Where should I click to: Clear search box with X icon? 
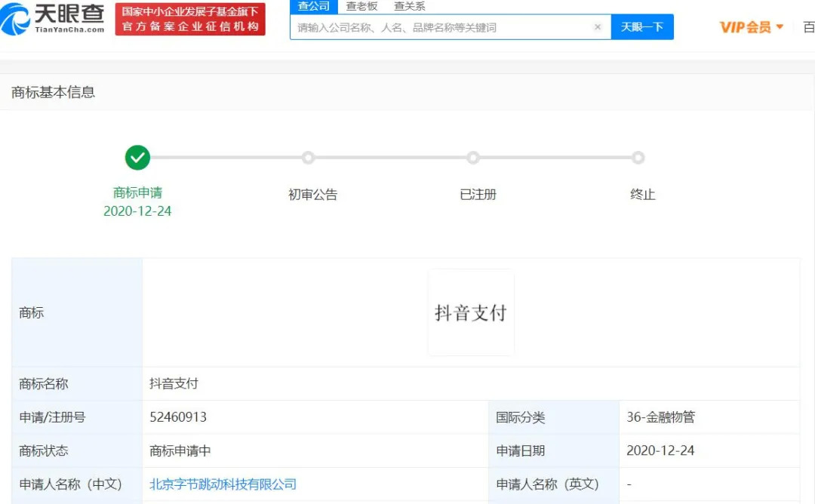598,27
